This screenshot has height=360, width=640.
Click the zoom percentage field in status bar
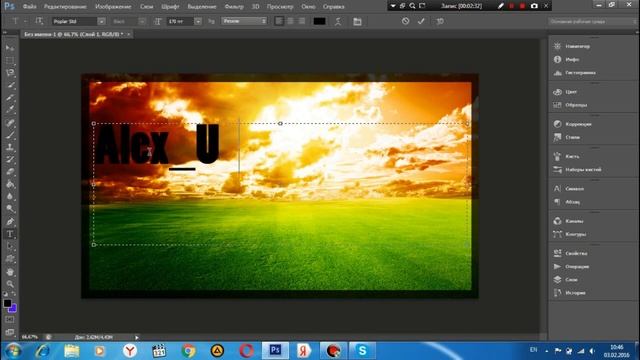[29, 337]
